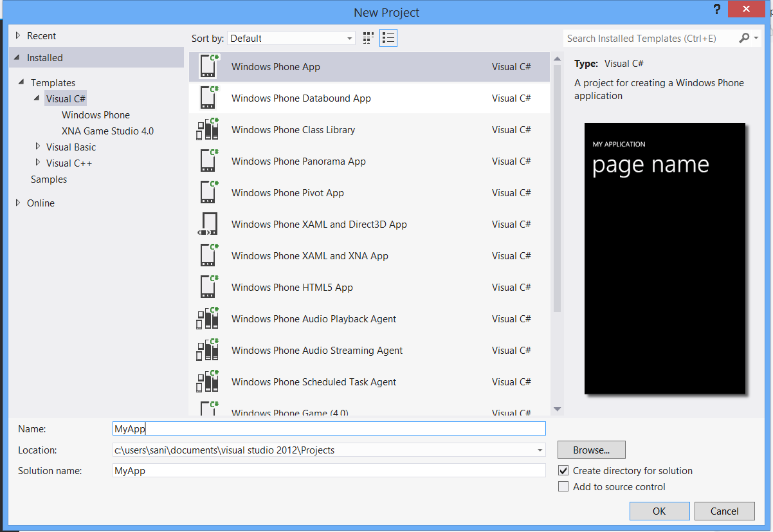This screenshot has width=773, height=532.
Task: Click the phone page preview thumbnail
Action: [x=665, y=258]
